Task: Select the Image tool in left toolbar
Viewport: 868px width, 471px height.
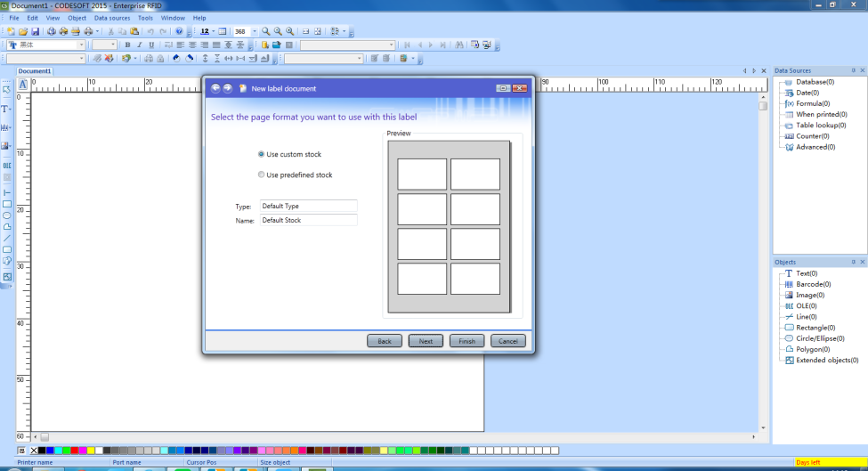Action: point(6,146)
